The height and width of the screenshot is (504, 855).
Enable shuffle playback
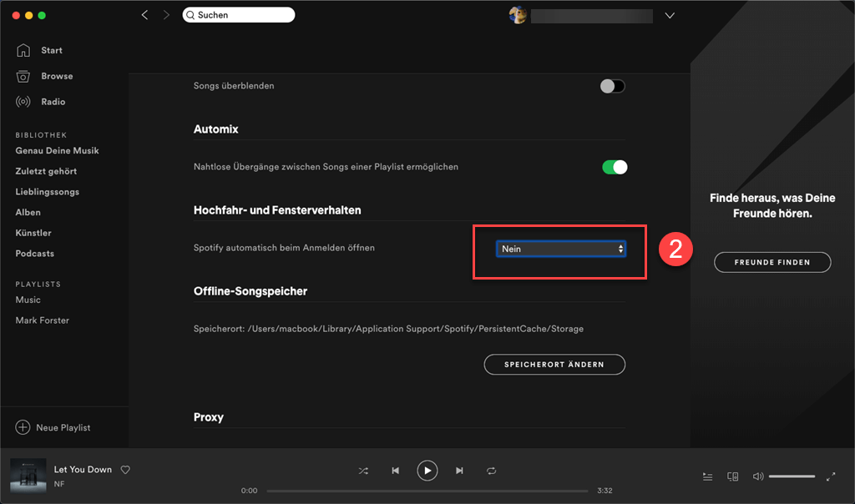click(363, 471)
